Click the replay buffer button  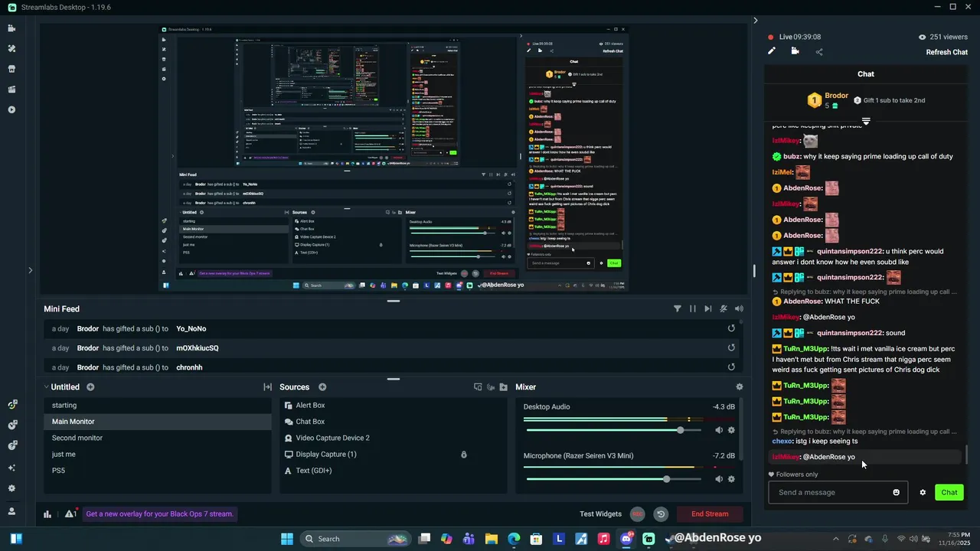(661, 514)
